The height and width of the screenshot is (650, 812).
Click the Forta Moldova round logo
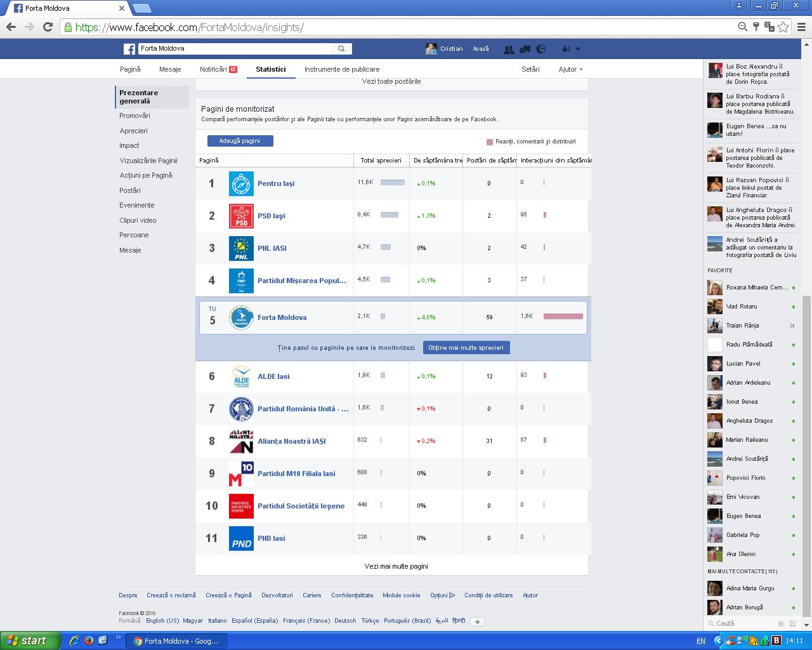point(241,317)
